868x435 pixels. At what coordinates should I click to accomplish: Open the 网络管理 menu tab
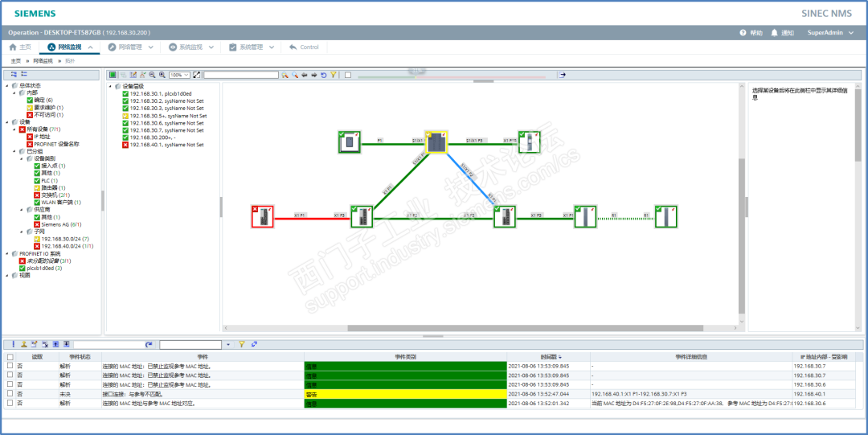[131, 47]
